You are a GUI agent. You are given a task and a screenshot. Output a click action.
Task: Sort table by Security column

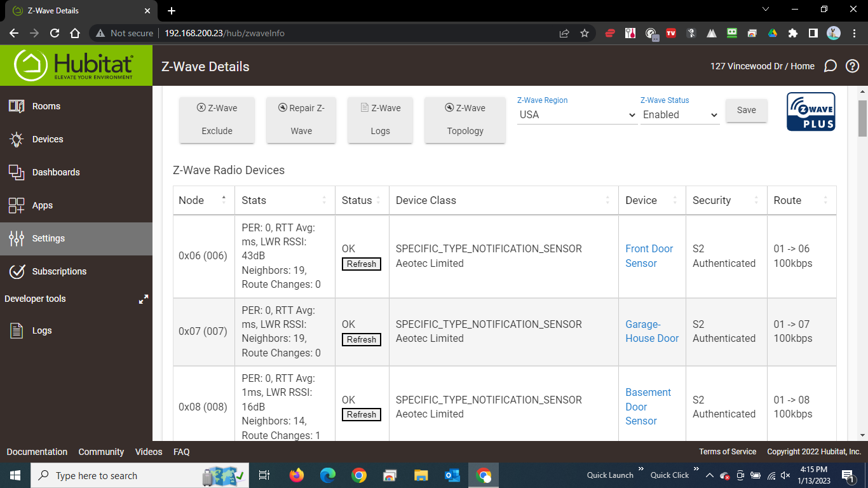coord(726,200)
